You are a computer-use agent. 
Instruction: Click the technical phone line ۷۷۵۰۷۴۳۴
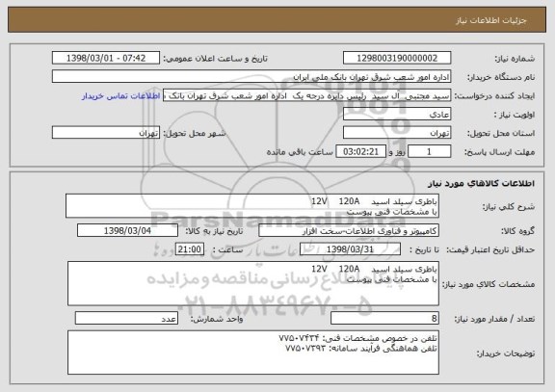point(357,338)
